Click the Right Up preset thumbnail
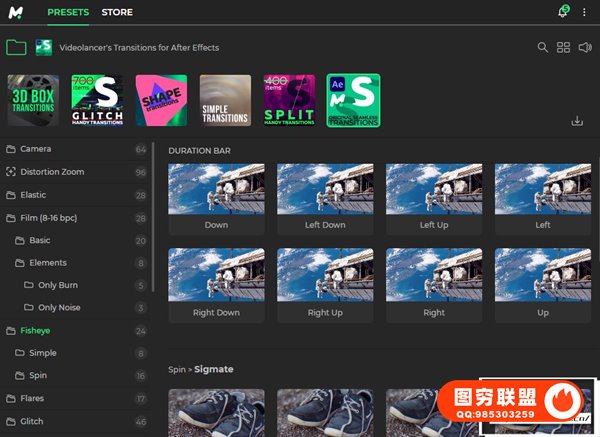This screenshot has width=600, height=437. [325, 284]
